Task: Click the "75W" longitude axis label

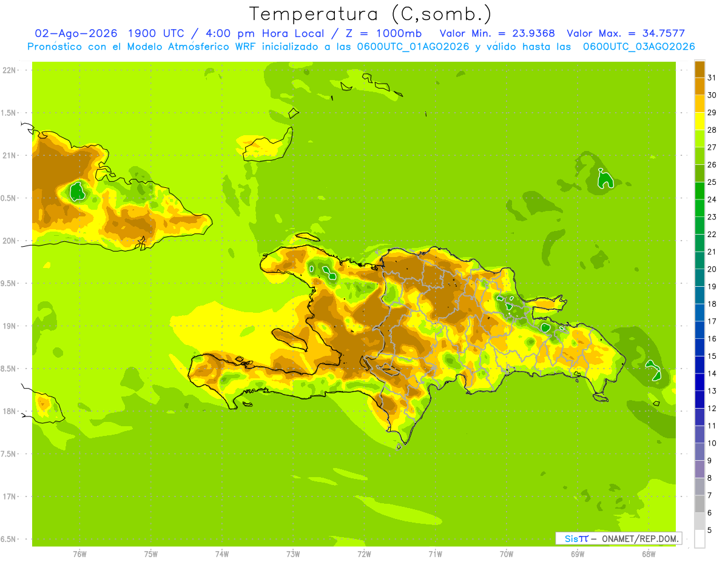Action: click(x=151, y=554)
